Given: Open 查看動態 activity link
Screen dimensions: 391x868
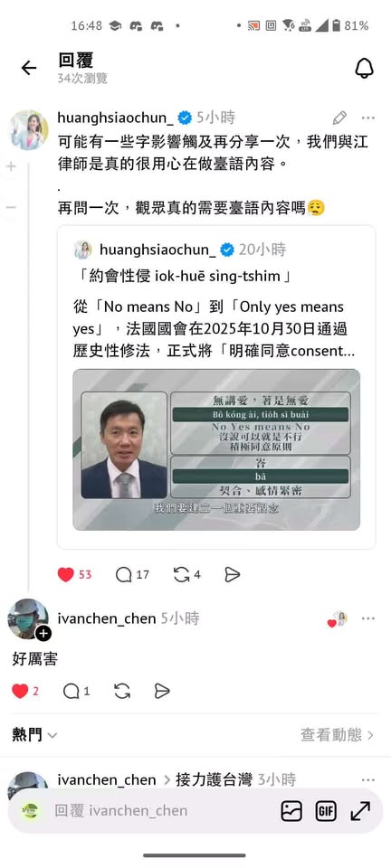Looking at the screenshot, I should point(338,735).
